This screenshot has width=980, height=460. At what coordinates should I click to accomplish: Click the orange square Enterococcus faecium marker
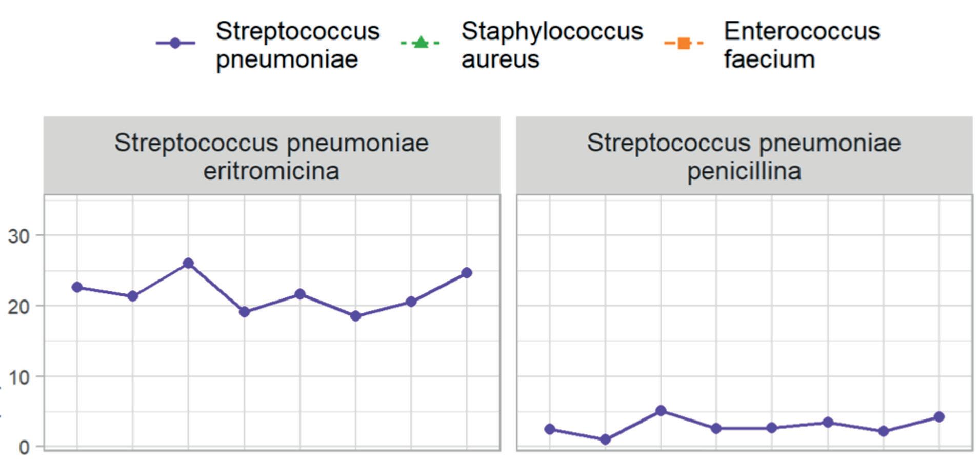(684, 43)
